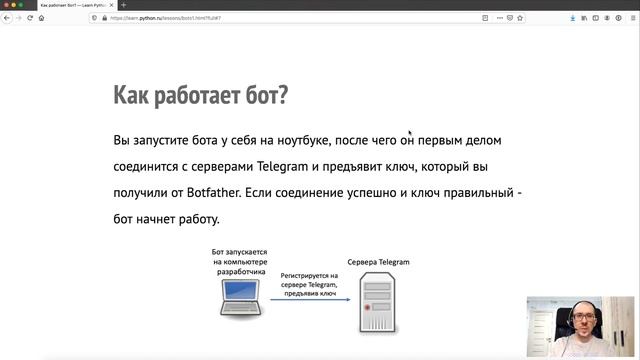Click the Telegram server image in diagram
Image resolution: width=640 pixels, height=360 pixels.
click(x=378, y=302)
